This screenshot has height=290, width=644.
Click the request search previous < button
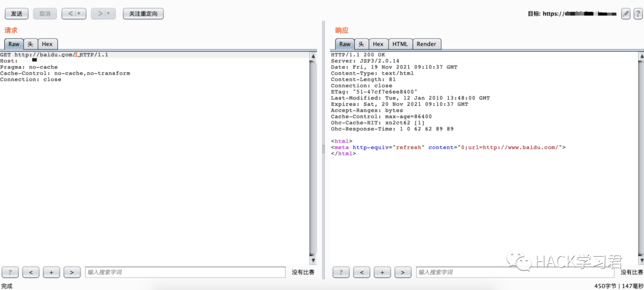(31, 272)
